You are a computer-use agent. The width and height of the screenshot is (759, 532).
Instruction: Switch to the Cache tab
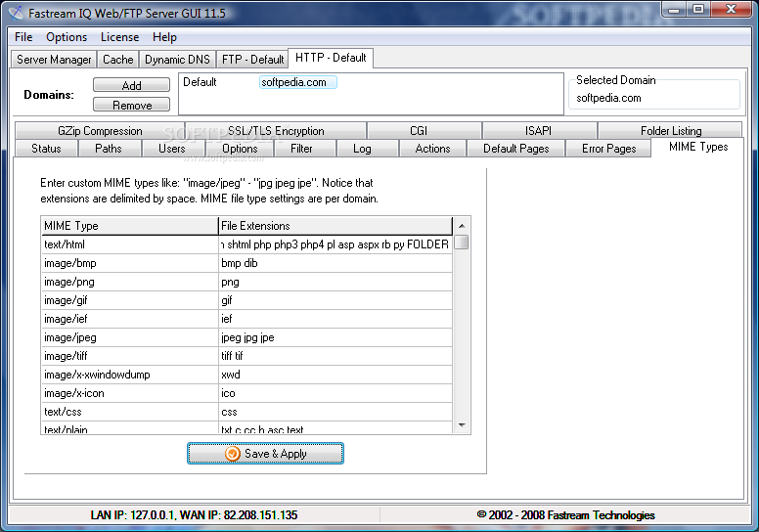click(117, 60)
